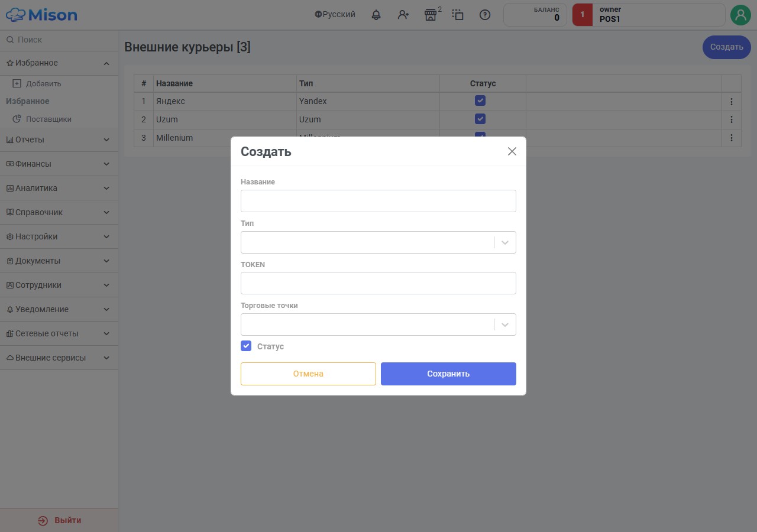Click the Сохранить button
Viewport: 757px width, 532px height.
click(448, 374)
